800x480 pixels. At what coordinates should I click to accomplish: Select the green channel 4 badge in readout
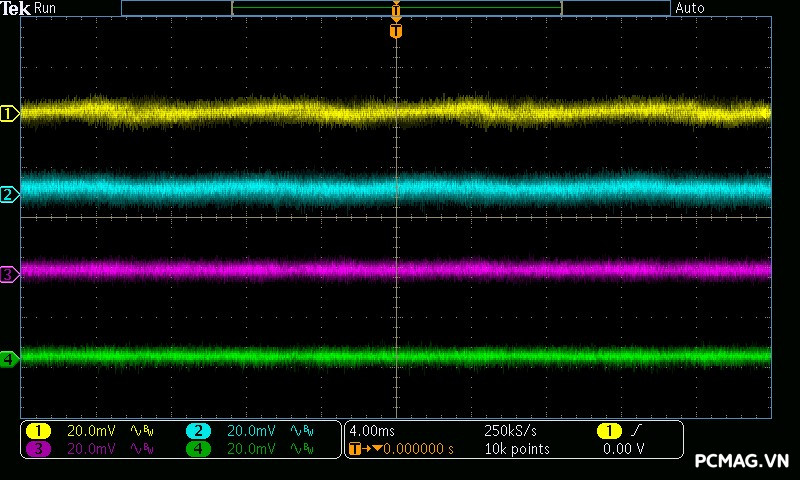(198, 449)
